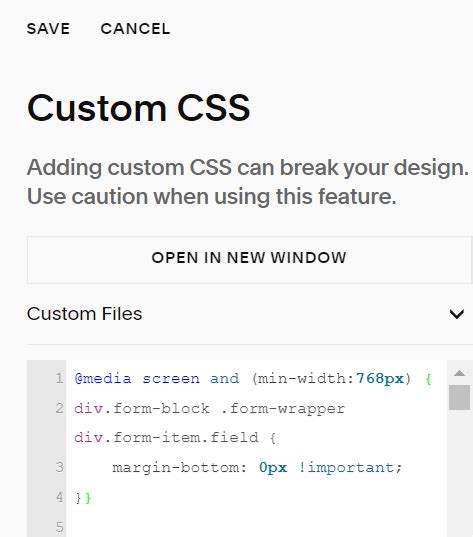Click the div.form-item.field selector text
Image resolution: width=473 pixels, height=537 pixels.
(x=166, y=438)
